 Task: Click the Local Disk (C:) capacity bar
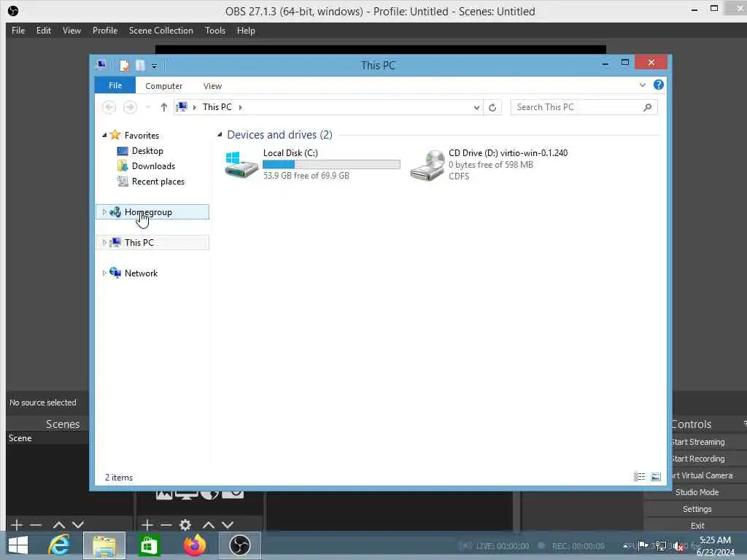[331, 164]
